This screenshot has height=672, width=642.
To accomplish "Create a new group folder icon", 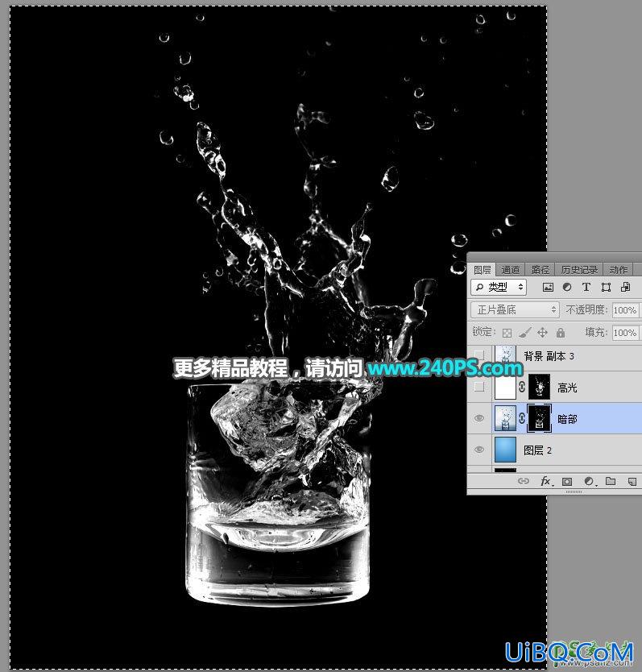I will pyautogui.click(x=611, y=481).
